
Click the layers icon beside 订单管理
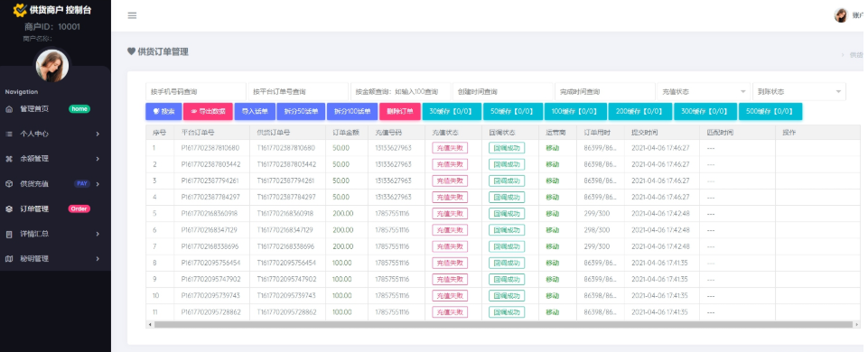[x=9, y=208]
